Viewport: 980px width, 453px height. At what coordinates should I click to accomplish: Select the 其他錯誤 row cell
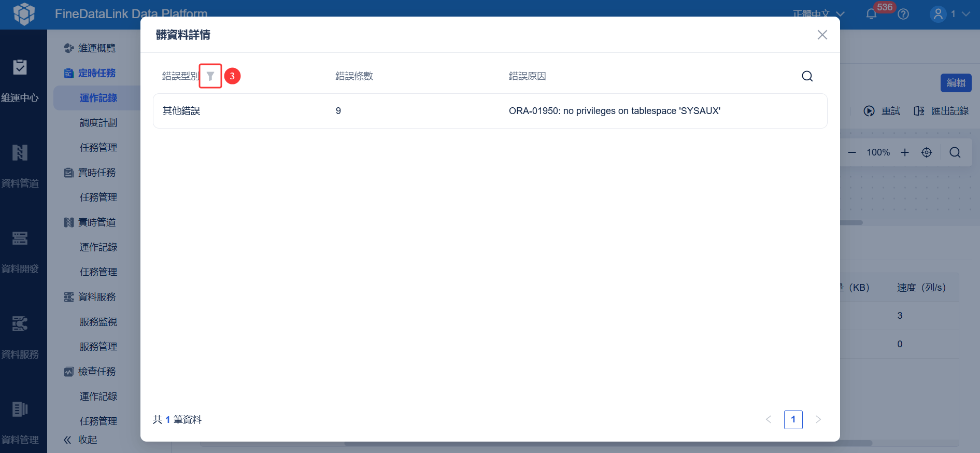coord(181,111)
